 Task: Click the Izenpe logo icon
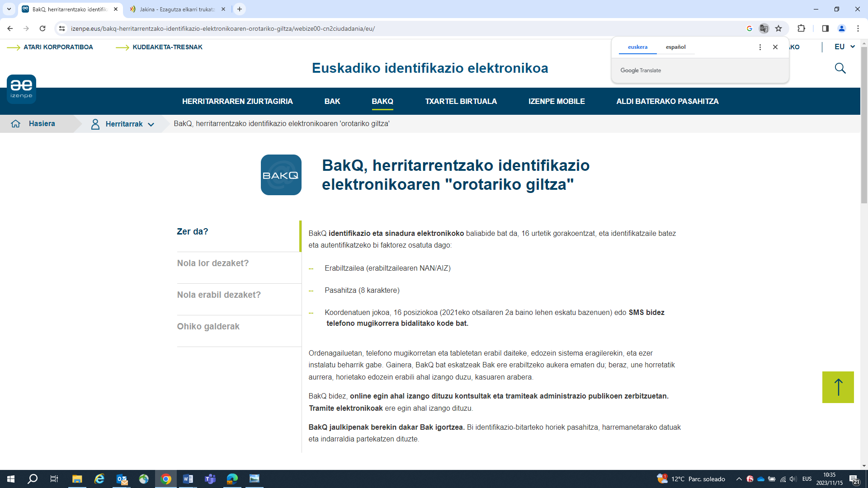(x=21, y=89)
